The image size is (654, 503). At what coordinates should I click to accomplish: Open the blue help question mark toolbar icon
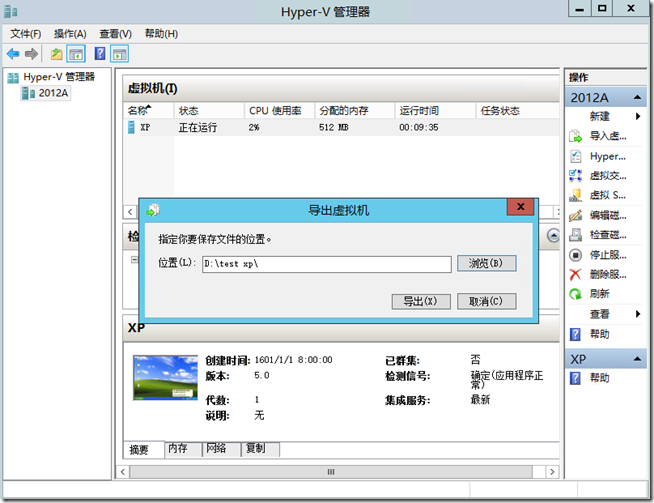(100, 54)
